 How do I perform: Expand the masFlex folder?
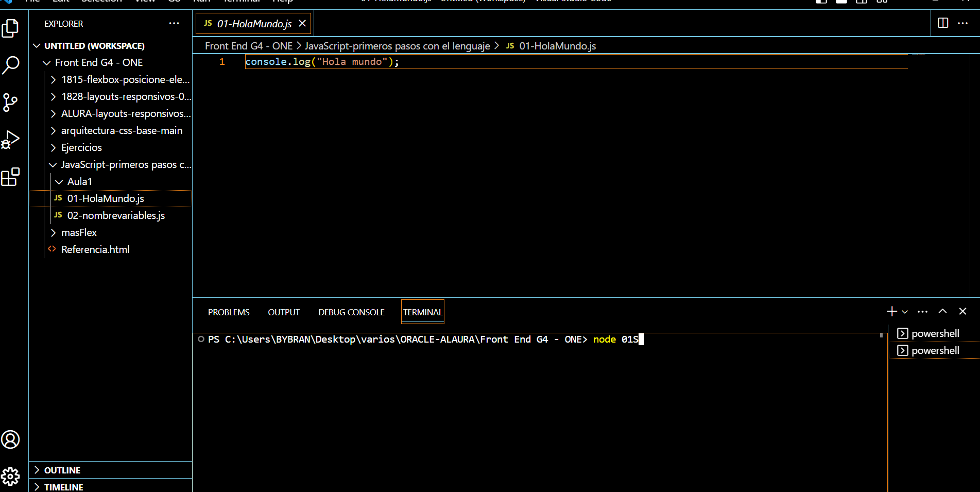pos(53,233)
